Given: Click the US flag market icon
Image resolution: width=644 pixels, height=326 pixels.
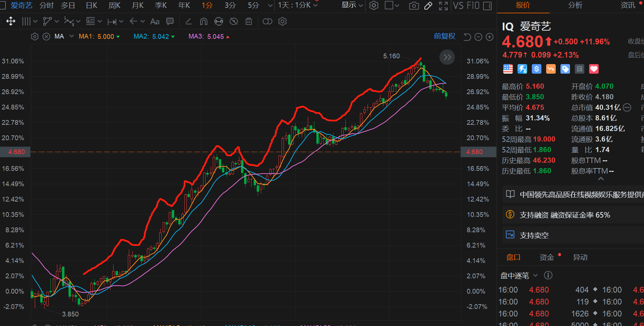Looking at the screenshot, I should (508, 69).
